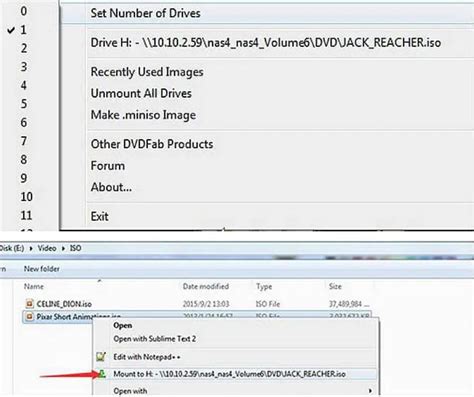Sort by Date modified column
The height and width of the screenshot is (397, 474).
(206, 287)
